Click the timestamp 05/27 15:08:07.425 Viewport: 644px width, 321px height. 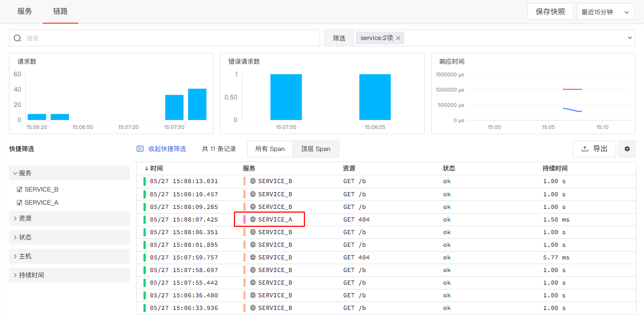tap(184, 219)
